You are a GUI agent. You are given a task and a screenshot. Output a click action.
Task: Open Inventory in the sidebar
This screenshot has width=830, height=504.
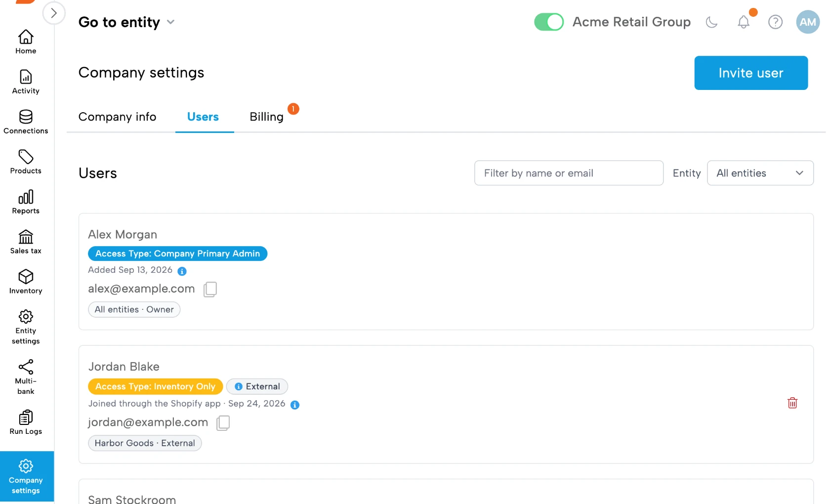click(26, 282)
